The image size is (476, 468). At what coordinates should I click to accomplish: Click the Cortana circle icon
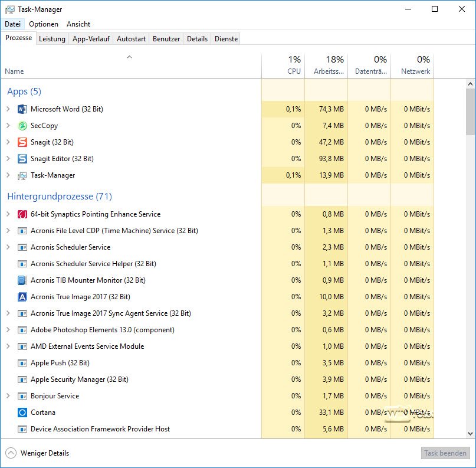[x=22, y=413]
